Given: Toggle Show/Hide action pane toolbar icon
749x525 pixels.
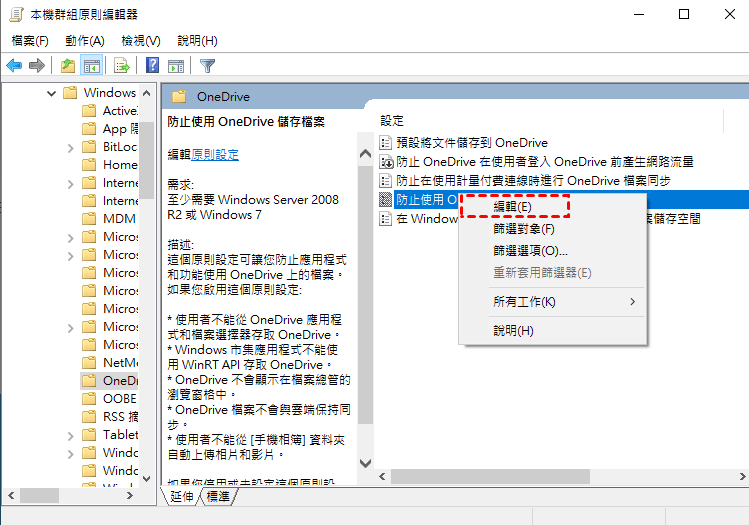Looking at the screenshot, I should tap(176, 66).
